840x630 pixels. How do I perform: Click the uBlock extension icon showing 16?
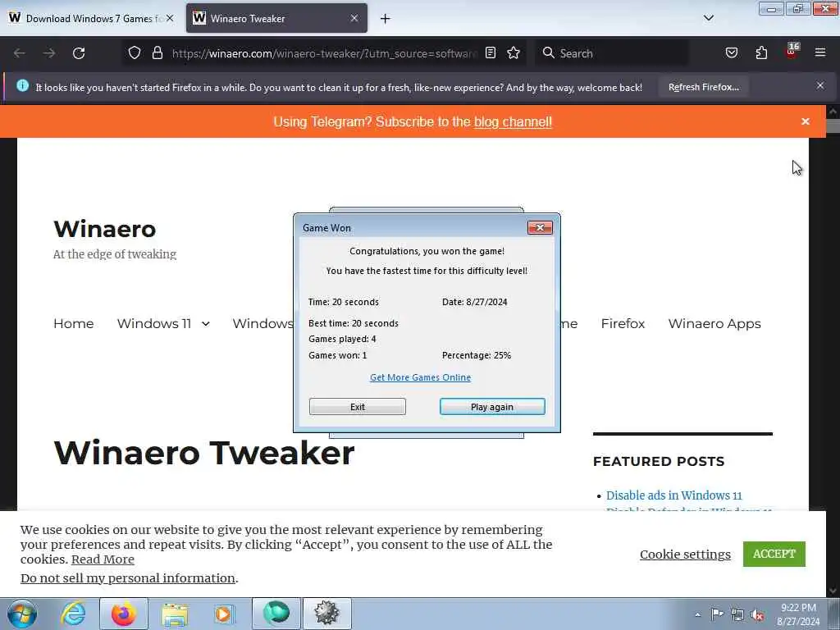point(792,52)
